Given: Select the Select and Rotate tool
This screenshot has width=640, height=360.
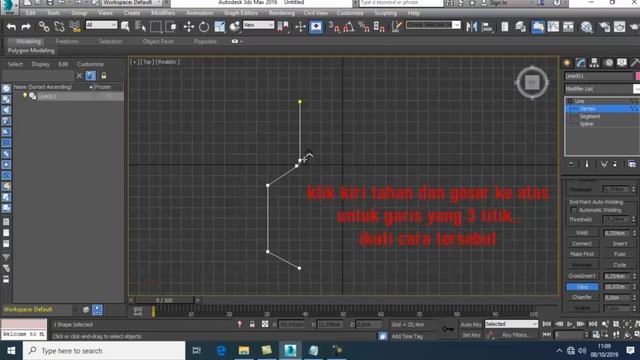Looking at the screenshot, I should click(x=204, y=27).
